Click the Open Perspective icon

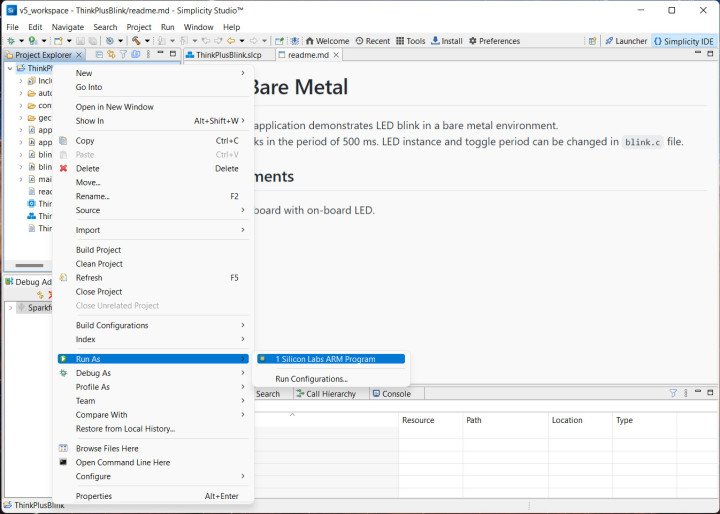[x=592, y=41]
